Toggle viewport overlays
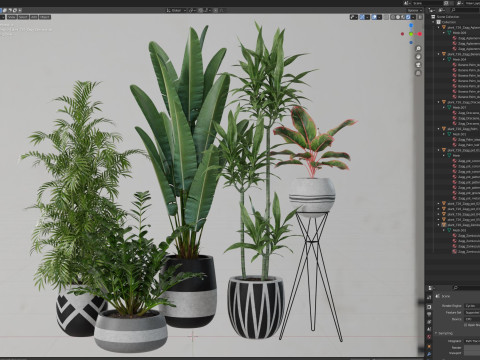Screen dimensions: 480x360 374,17
